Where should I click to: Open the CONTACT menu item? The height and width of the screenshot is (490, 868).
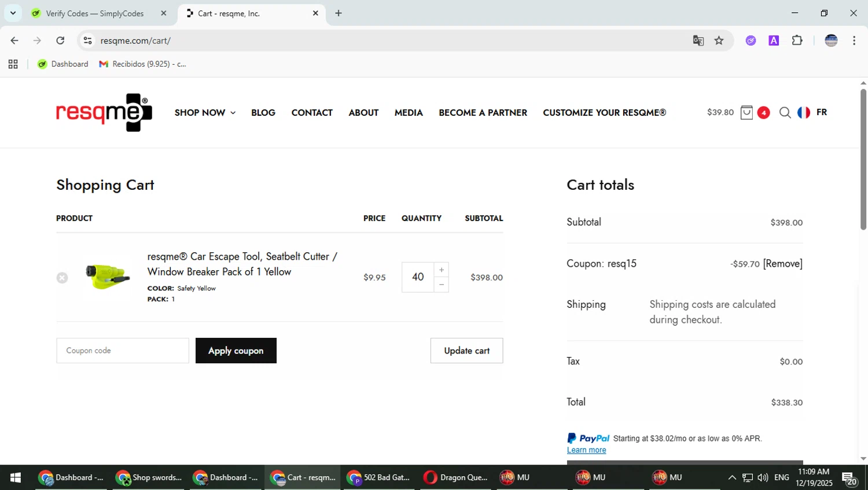[x=312, y=113]
